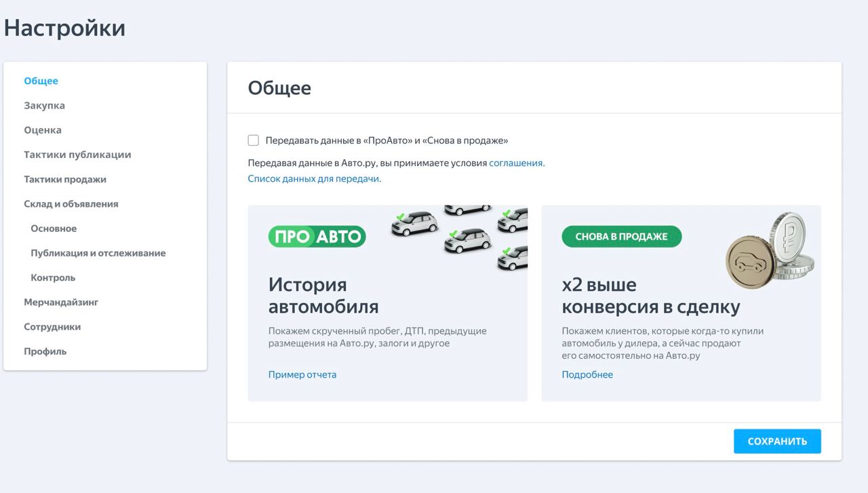Click the green ПРО АВТО logo badge

(317, 236)
